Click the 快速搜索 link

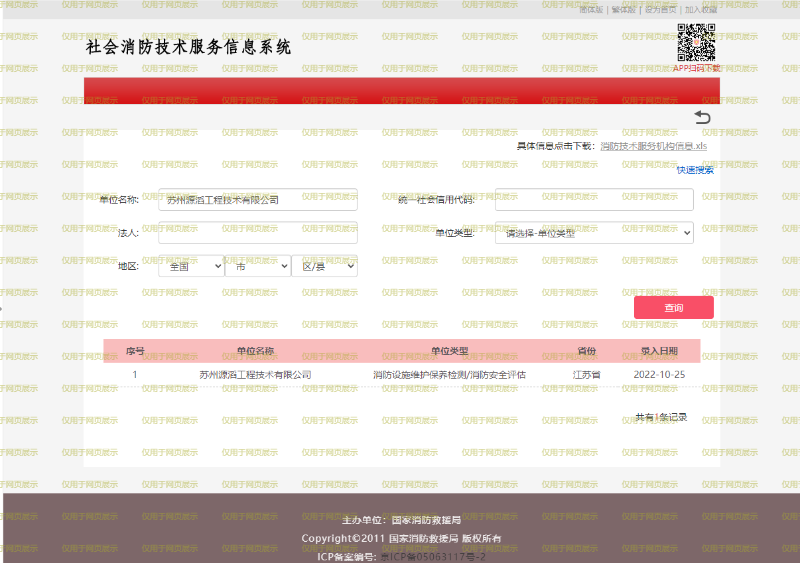tap(695, 170)
